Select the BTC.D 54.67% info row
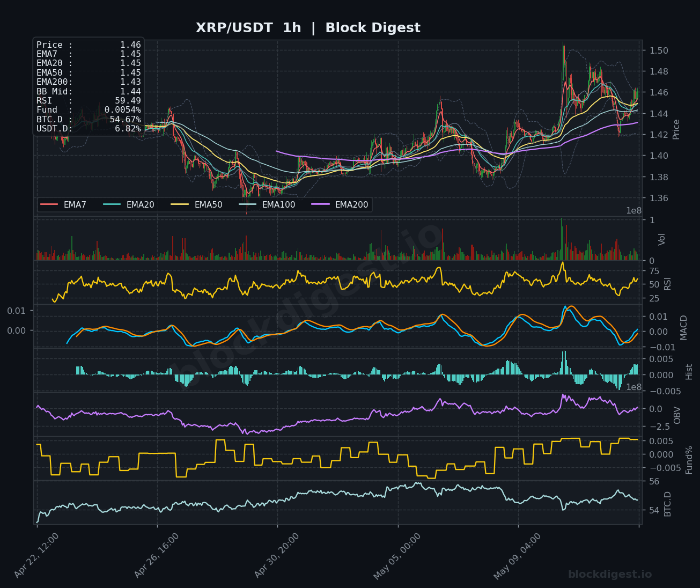Image resolution: width=700 pixels, height=588 pixels. (89, 120)
